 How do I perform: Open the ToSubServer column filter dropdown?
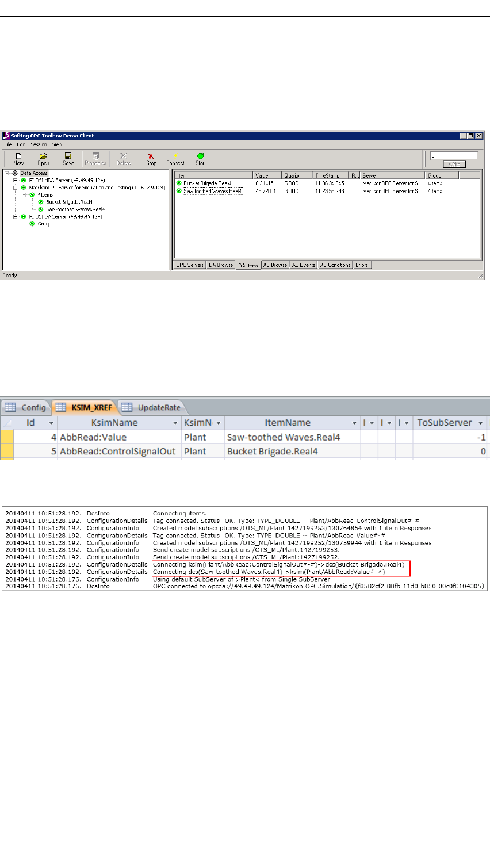coord(481,423)
